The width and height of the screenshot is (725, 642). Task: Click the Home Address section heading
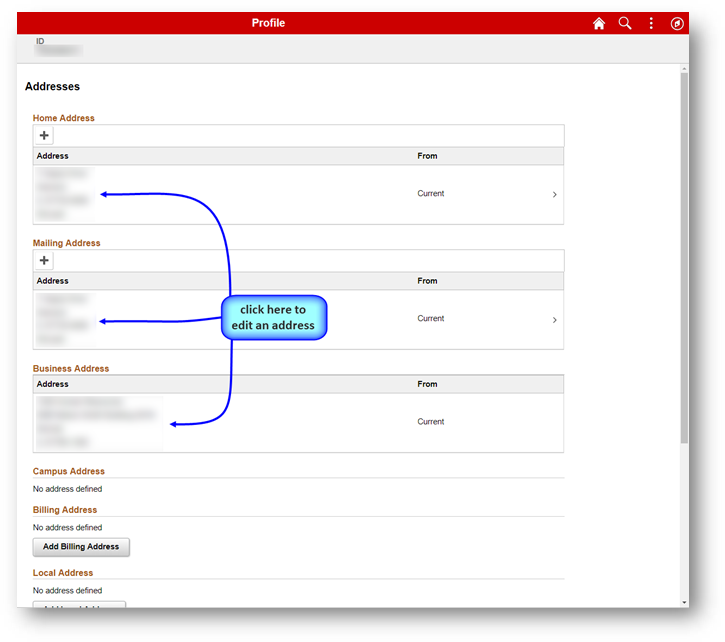click(x=63, y=118)
